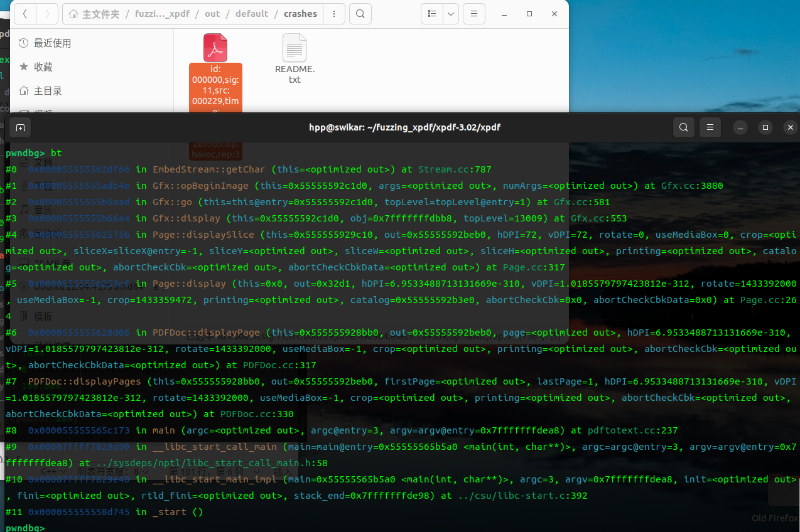Select 主文件夹 in the path bar

pos(94,14)
